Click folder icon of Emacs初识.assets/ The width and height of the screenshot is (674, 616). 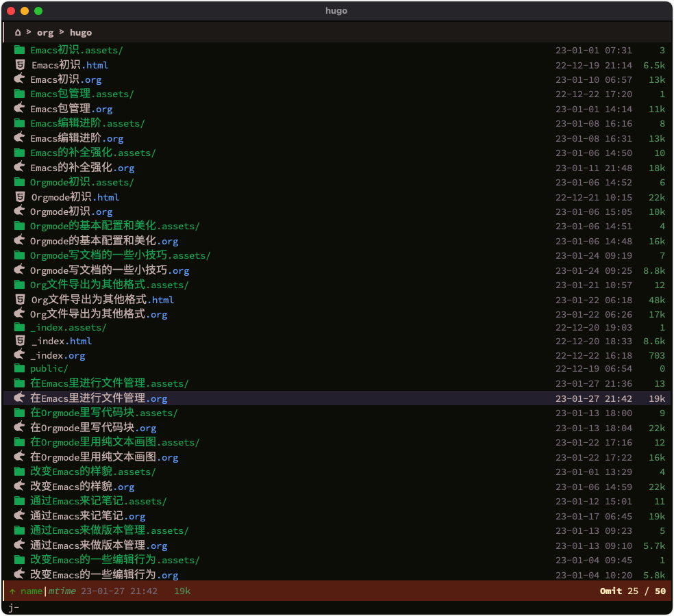coord(19,50)
